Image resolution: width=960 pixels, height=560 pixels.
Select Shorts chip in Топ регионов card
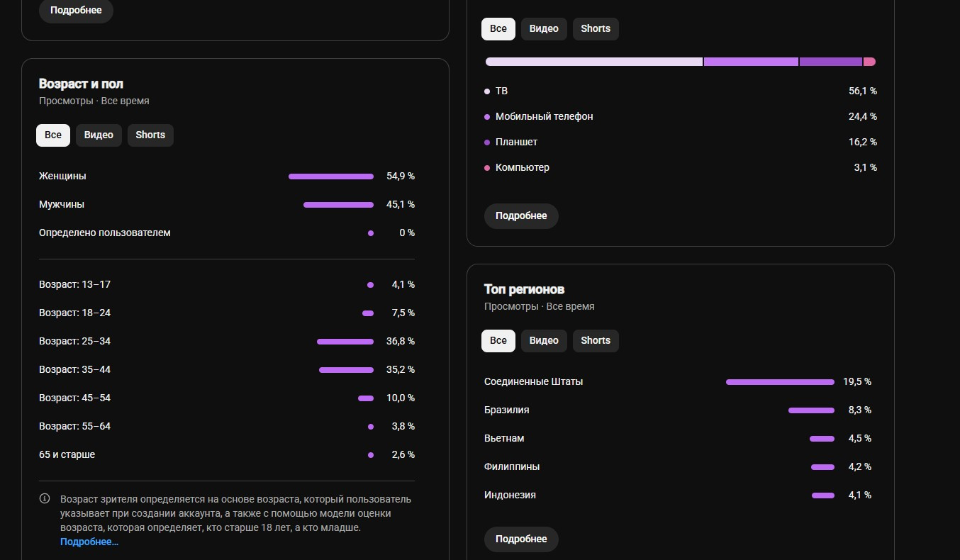[x=596, y=341]
